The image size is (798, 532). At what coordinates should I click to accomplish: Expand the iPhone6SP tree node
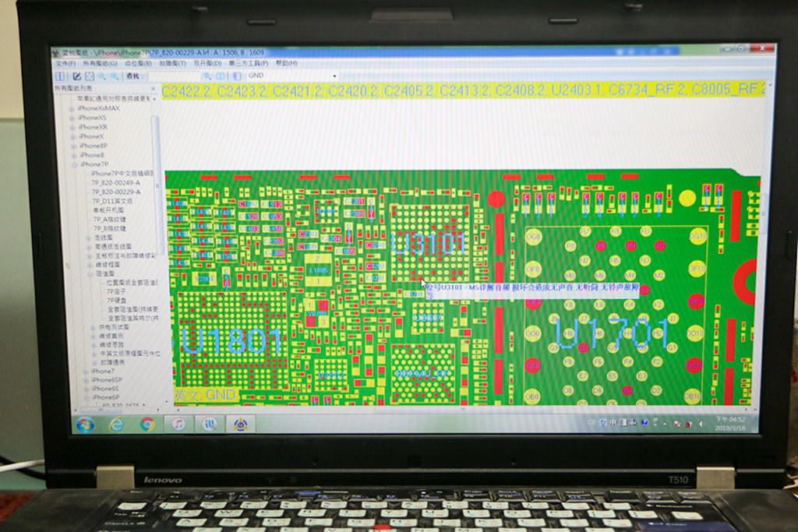(x=86, y=380)
